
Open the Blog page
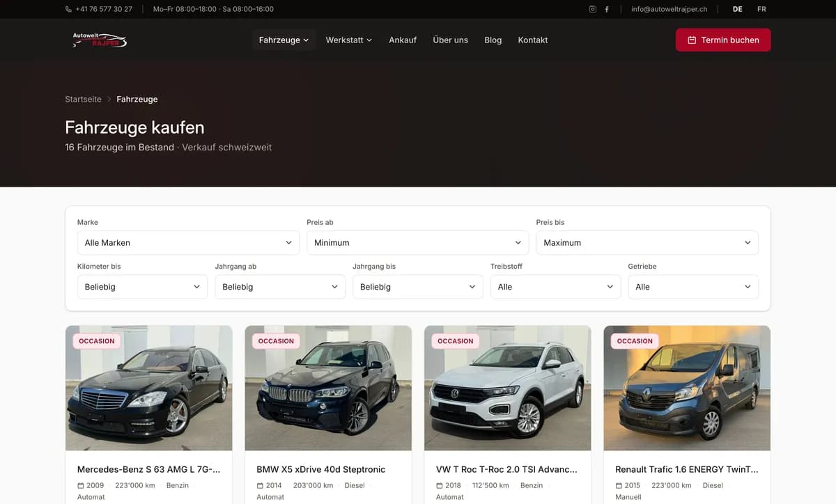click(x=493, y=40)
